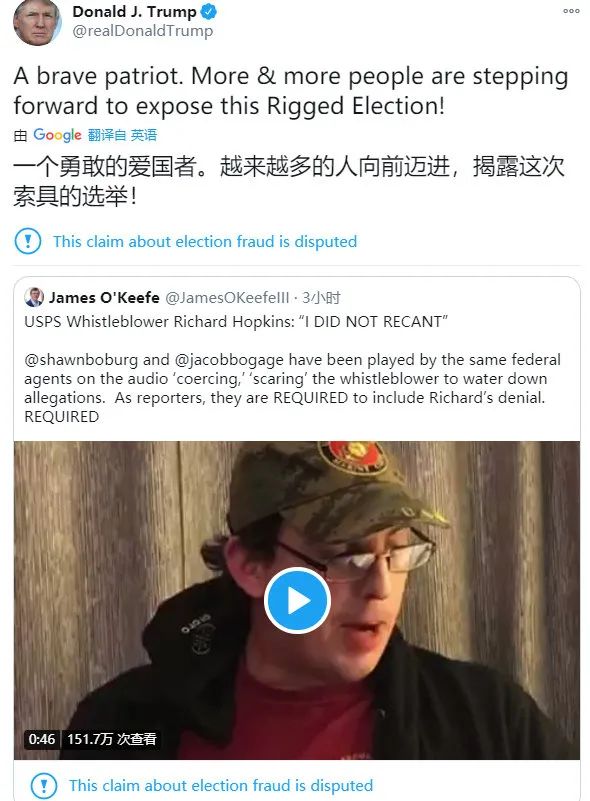Open the James O'Keefe profile name
The width and height of the screenshot is (590, 801).
(x=104, y=297)
